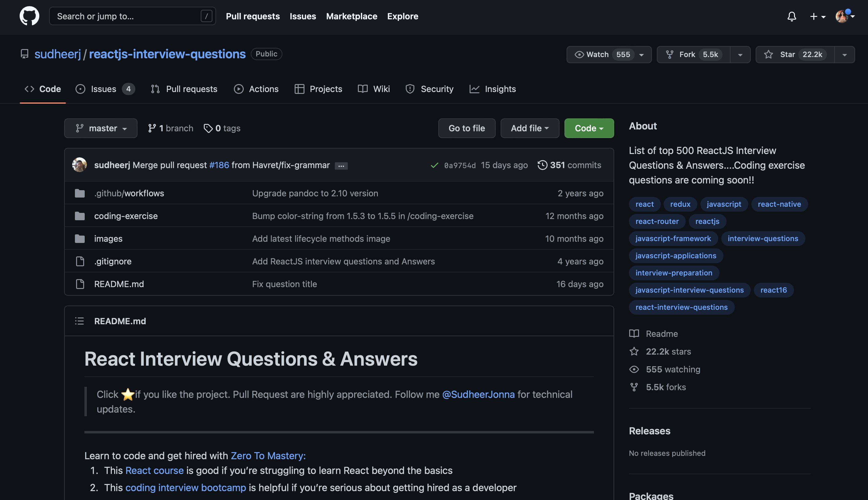Open the 555 watching link
868x500 pixels.
(665, 369)
